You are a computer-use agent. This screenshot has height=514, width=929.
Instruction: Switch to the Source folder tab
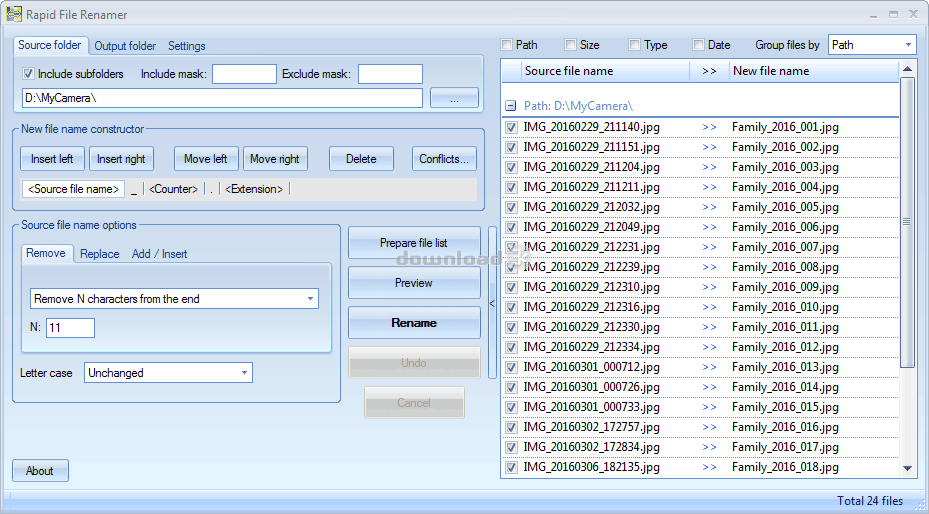[x=50, y=45]
